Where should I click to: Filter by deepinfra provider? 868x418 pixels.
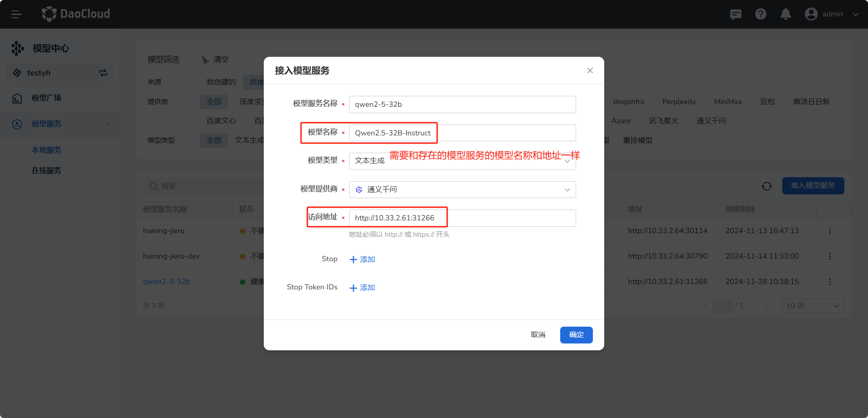[x=628, y=102]
